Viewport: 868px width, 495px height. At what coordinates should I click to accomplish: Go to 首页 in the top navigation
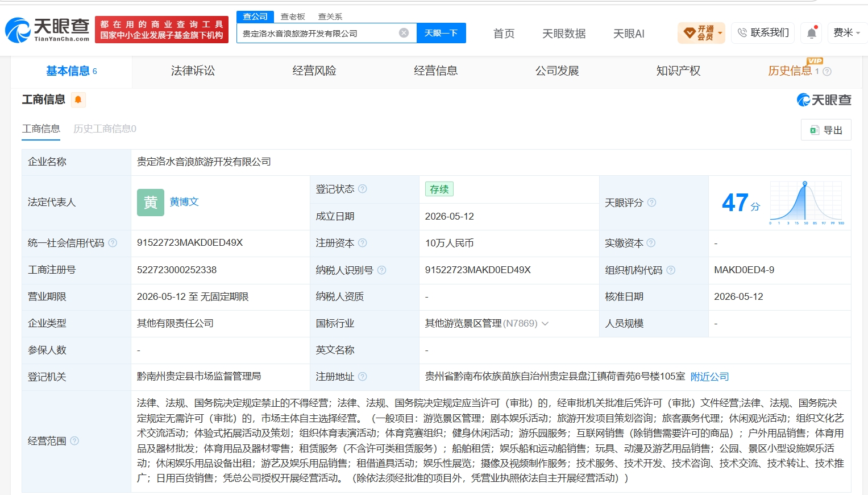tap(504, 34)
